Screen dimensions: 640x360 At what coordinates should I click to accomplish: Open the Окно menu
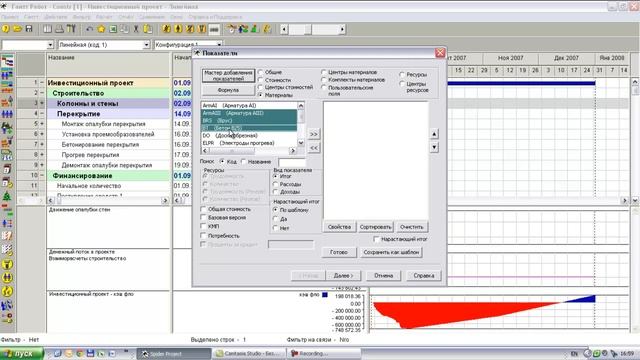[x=176, y=17]
